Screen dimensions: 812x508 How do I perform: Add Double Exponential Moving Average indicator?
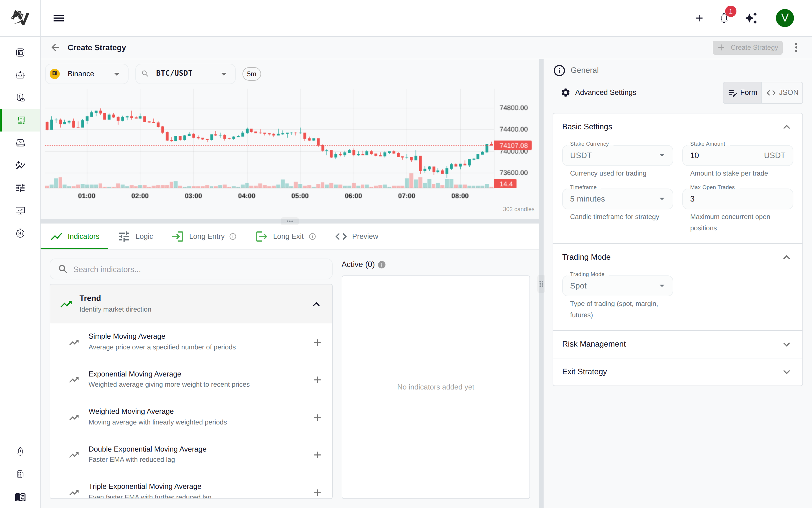point(317,455)
